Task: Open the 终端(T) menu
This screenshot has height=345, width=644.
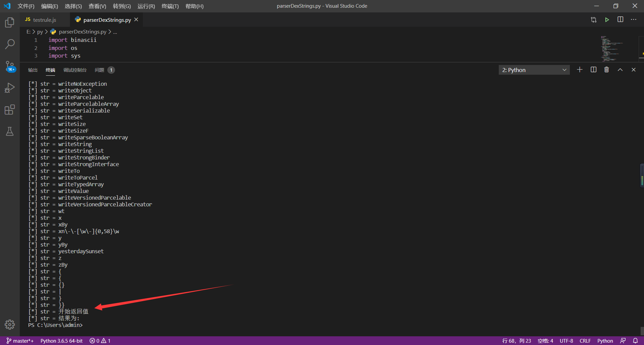Action: [170, 6]
